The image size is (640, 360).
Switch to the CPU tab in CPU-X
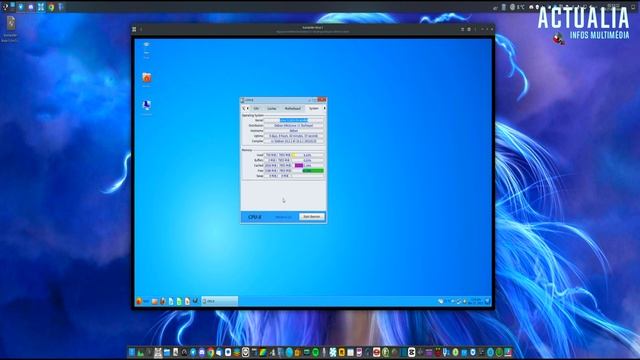(256, 109)
